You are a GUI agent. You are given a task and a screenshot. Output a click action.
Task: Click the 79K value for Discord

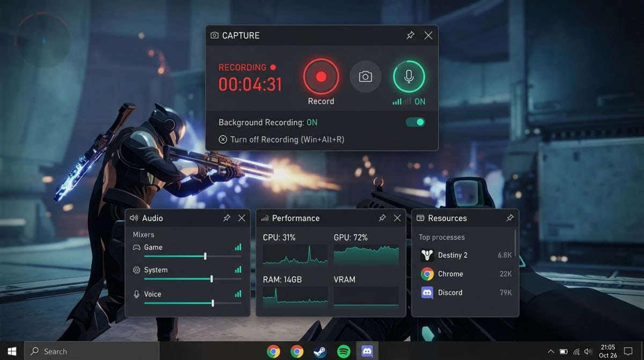point(506,293)
